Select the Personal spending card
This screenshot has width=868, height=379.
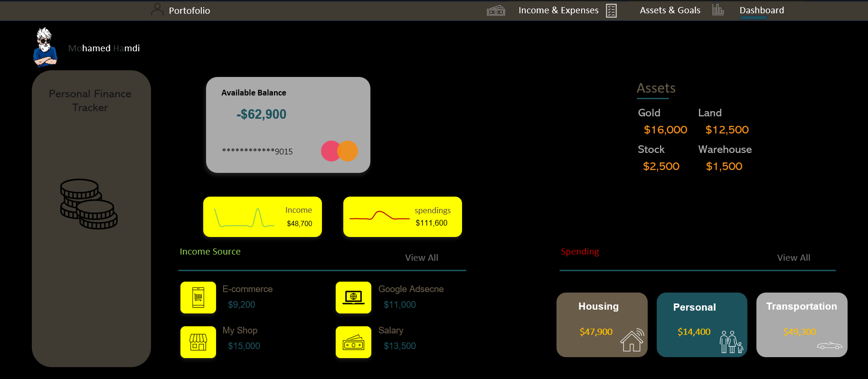[701, 325]
